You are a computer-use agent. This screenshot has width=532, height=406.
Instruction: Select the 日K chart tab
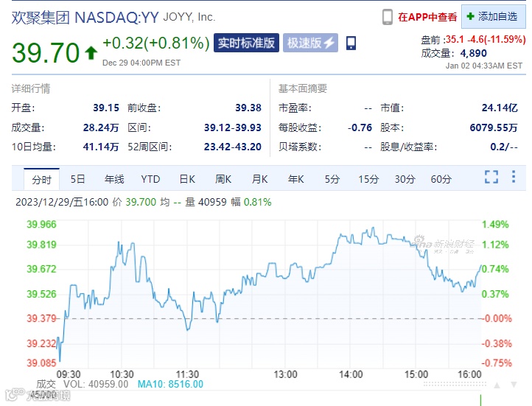tap(187, 179)
